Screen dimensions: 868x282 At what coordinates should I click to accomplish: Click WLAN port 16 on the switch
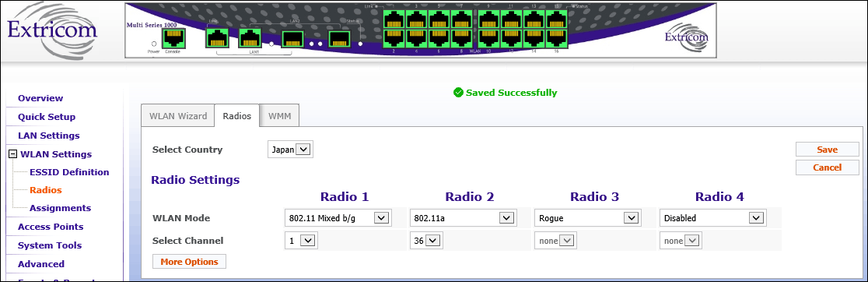click(557, 37)
